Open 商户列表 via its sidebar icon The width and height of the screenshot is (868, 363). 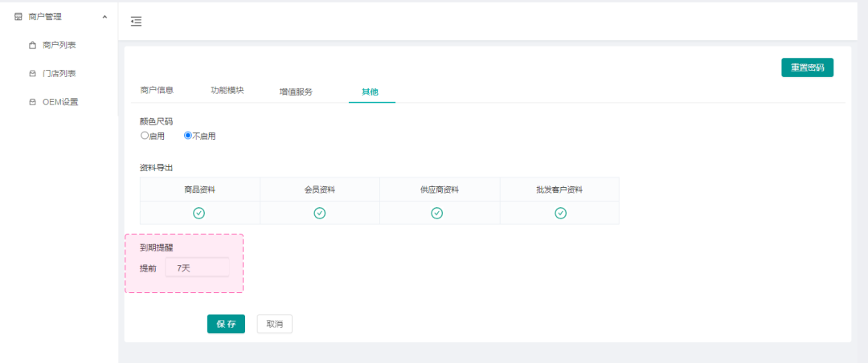point(32,45)
